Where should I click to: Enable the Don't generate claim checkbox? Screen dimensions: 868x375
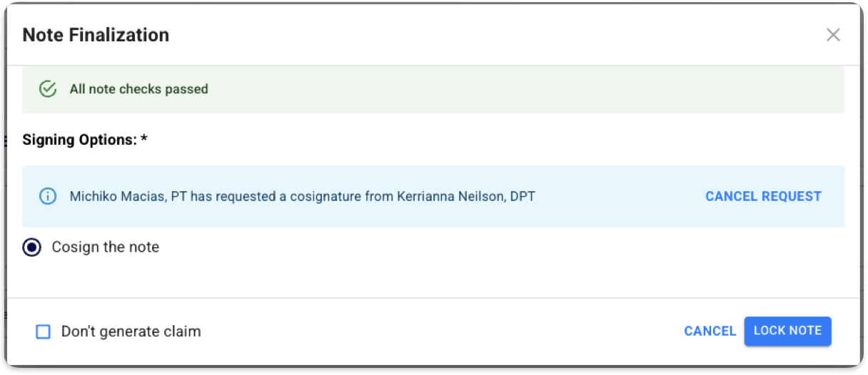click(x=44, y=332)
